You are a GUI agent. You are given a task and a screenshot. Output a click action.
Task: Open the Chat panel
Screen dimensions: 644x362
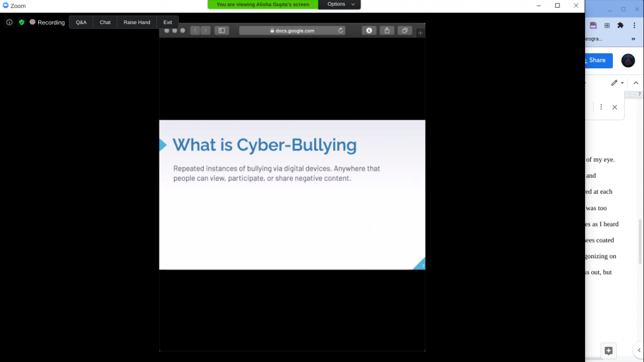105,22
